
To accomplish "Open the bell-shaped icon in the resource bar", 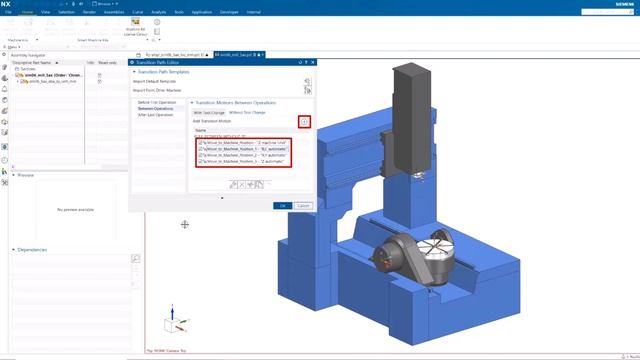I will [4, 89].
